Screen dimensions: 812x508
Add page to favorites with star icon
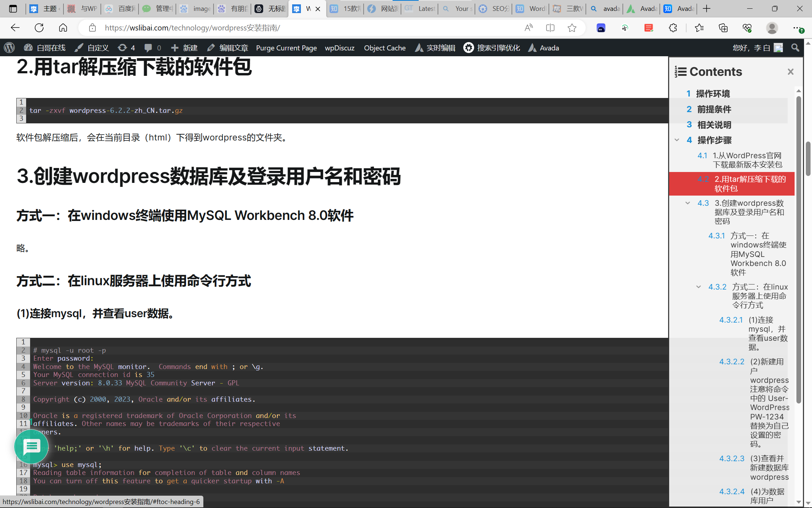point(572,28)
